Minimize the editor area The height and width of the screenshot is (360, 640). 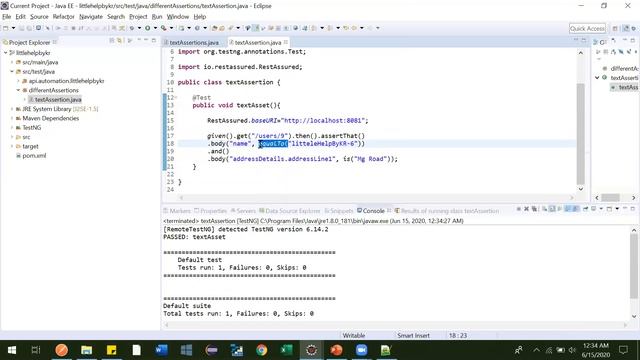(576, 40)
